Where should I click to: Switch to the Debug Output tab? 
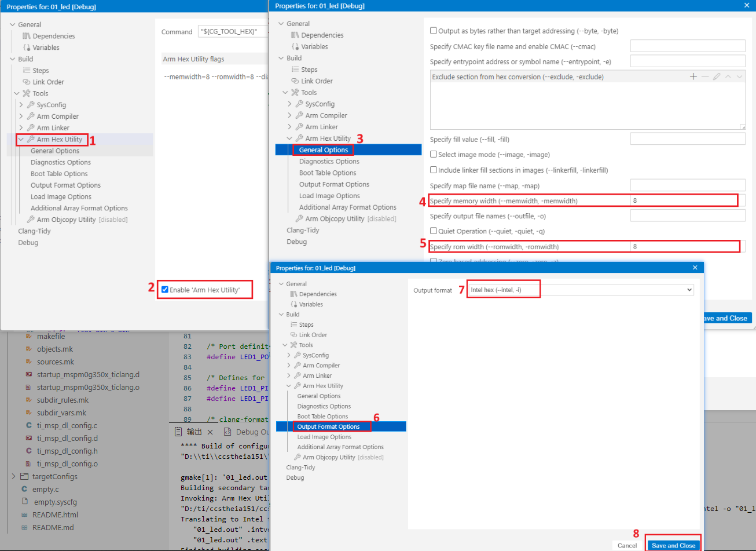point(247,432)
